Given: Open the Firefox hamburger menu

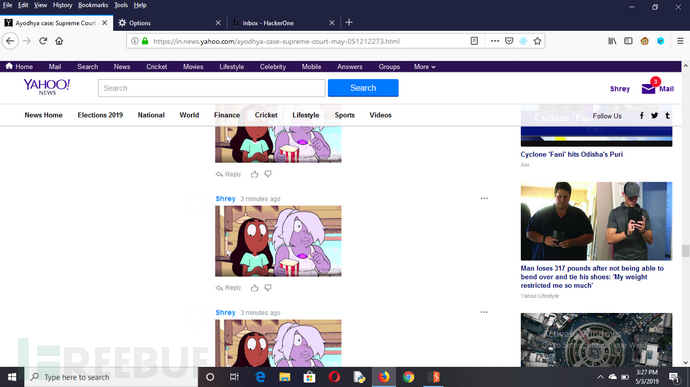Looking at the screenshot, I should click(x=680, y=41).
